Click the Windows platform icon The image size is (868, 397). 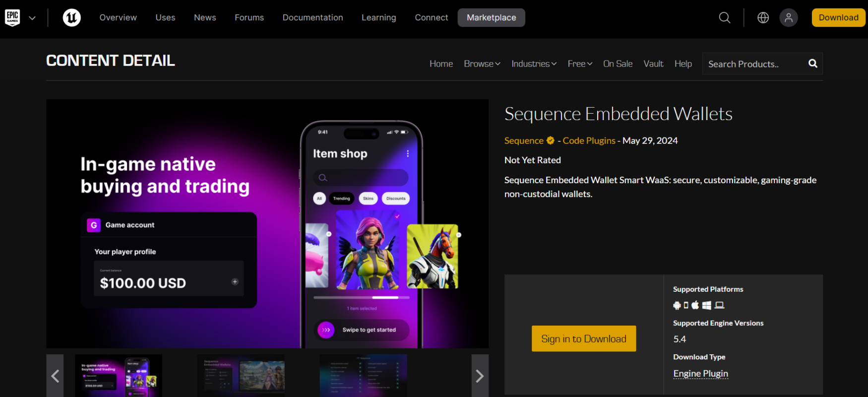coord(707,305)
